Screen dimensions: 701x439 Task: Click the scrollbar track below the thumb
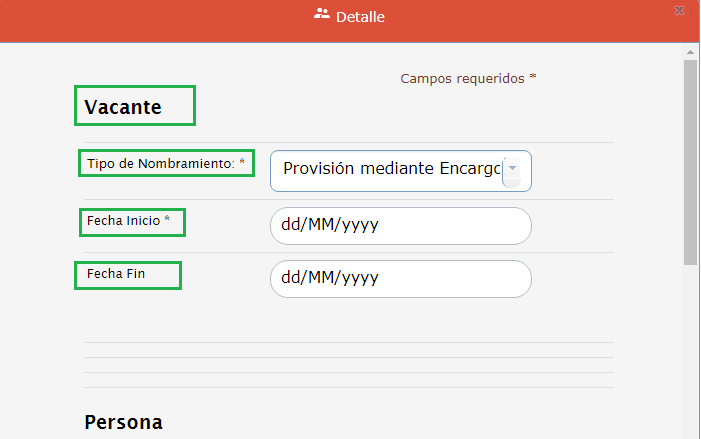tap(690, 350)
